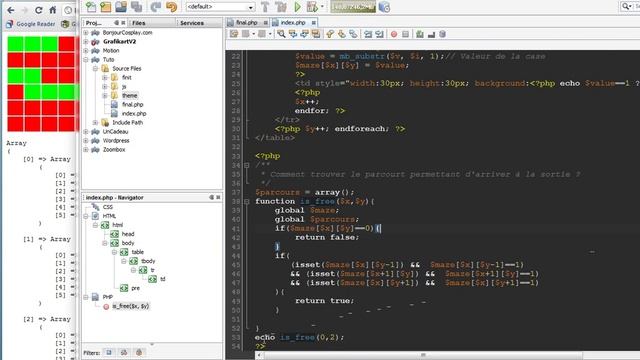Click the orange Redo arrow icon

(171, 7)
